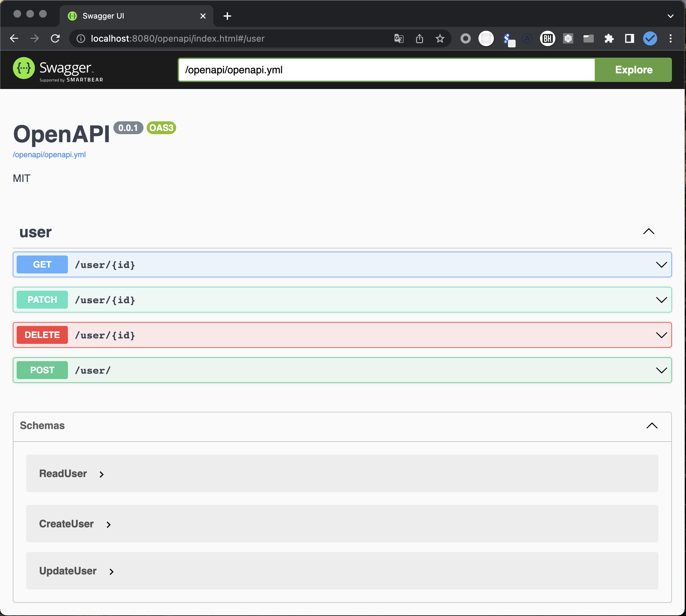The image size is (686, 616).
Task: Click the Google Translate icon
Action: point(399,39)
